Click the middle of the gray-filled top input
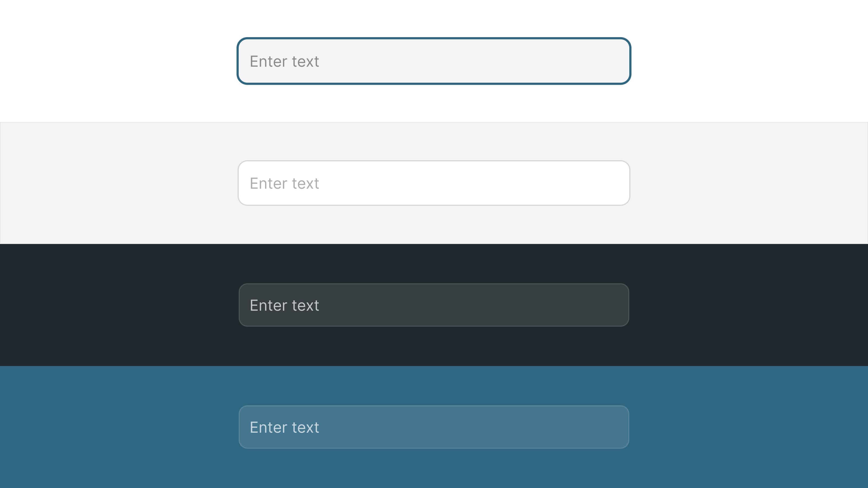Viewport: 868px width, 488px height. tap(434, 61)
